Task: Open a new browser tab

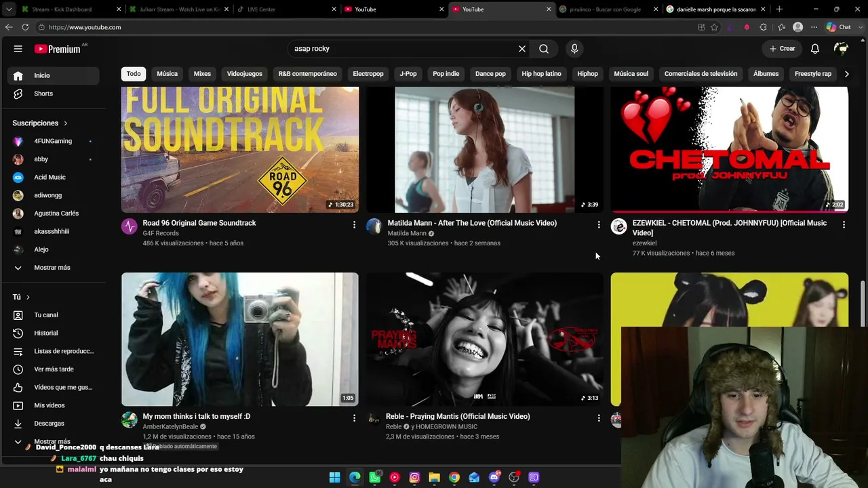Action: point(779,9)
